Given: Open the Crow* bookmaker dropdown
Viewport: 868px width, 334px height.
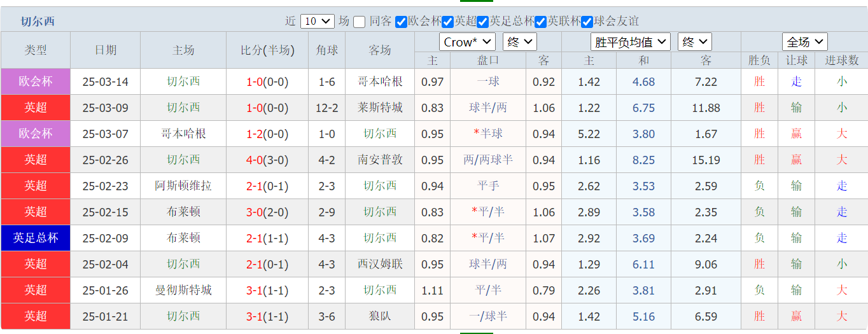Looking at the screenshot, I should (467, 42).
